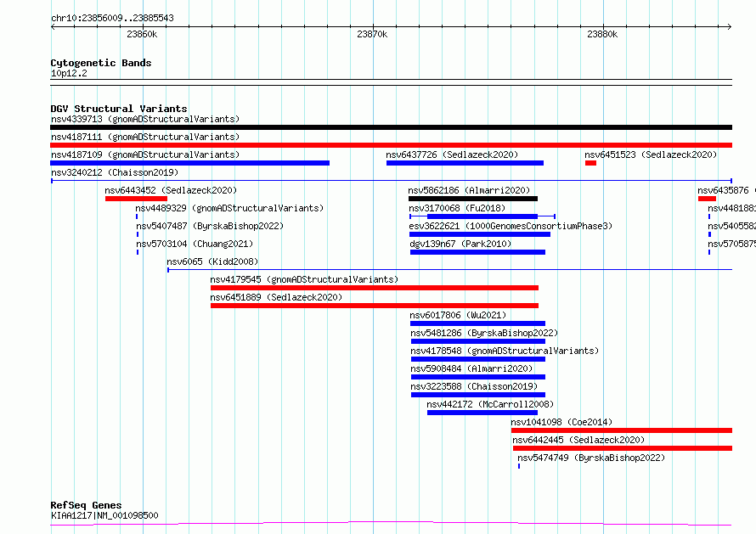
Task: Click the blue nsv6437726 variant bar
Action: (x=465, y=163)
